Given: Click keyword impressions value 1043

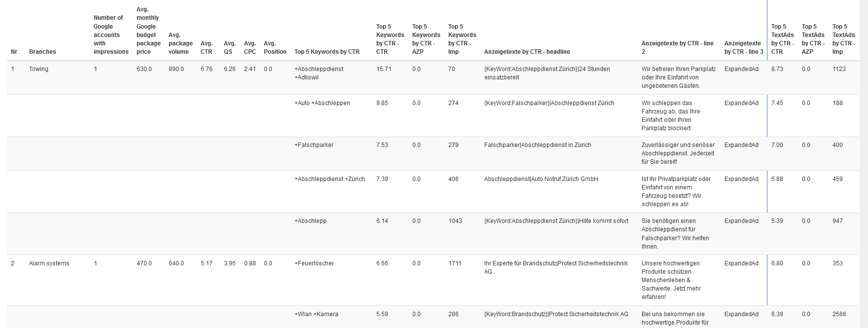Looking at the screenshot, I should click(x=455, y=221).
